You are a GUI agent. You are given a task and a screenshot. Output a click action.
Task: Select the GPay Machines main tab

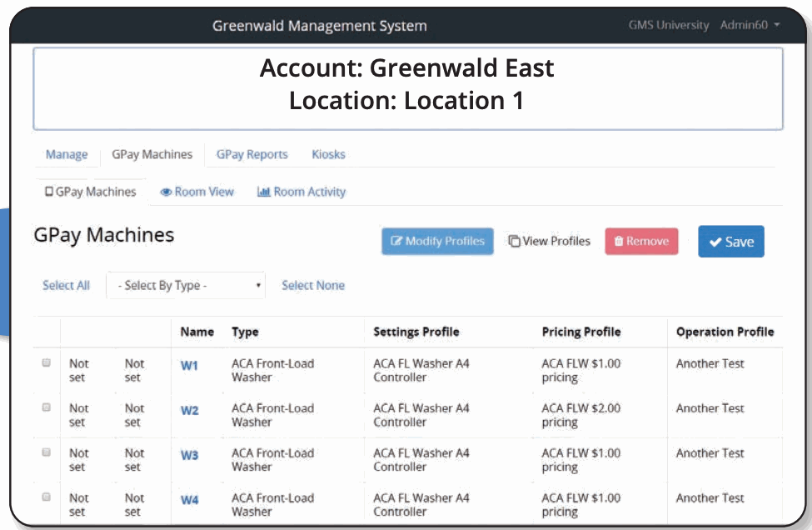coord(152,154)
